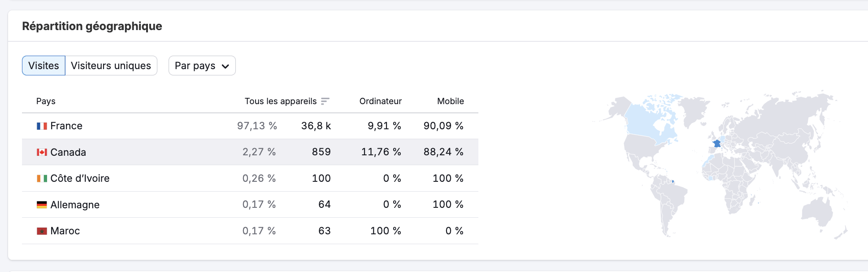The image size is (868, 272).
Task: Click the Mobile column header
Action: (450, 101)
